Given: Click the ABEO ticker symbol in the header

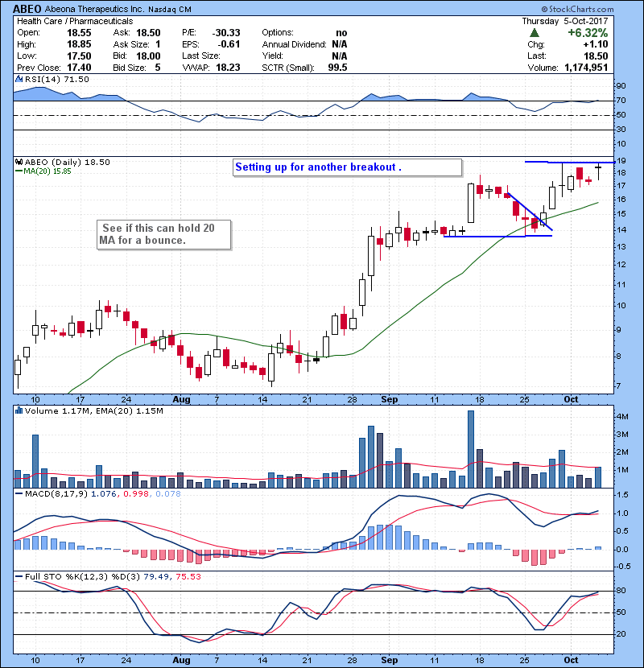Looking at the screenshot, I should coord(27,9).
